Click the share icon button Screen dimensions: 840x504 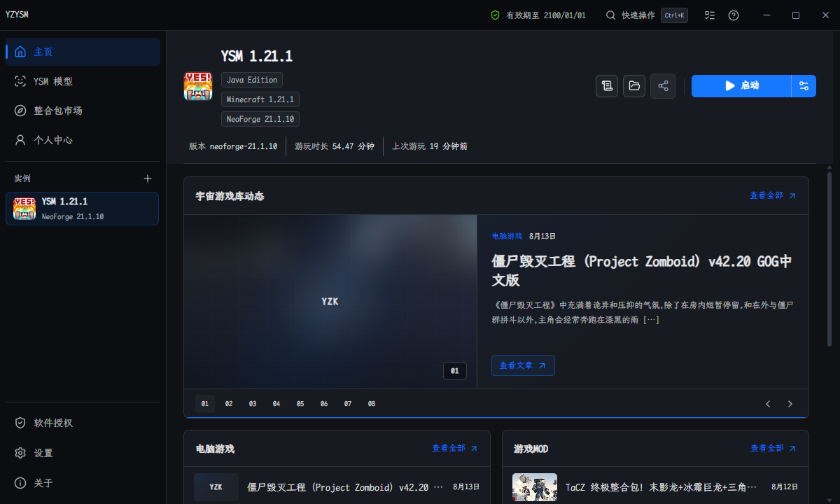coord(663,85)
